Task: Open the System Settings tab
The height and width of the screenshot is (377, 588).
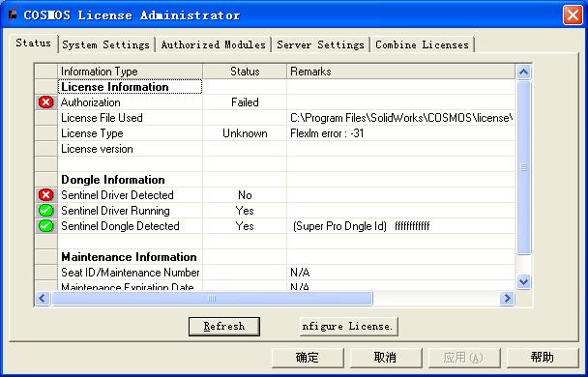Action: click(106, 45)
